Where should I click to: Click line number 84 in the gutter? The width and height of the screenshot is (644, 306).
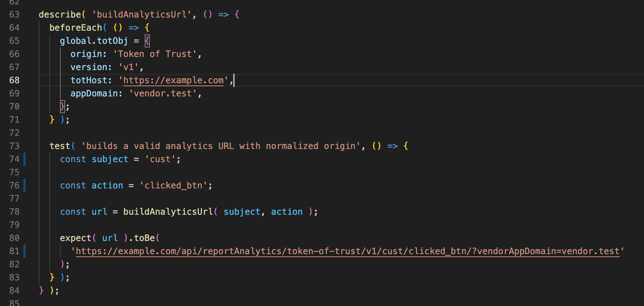tap(15, 291)
